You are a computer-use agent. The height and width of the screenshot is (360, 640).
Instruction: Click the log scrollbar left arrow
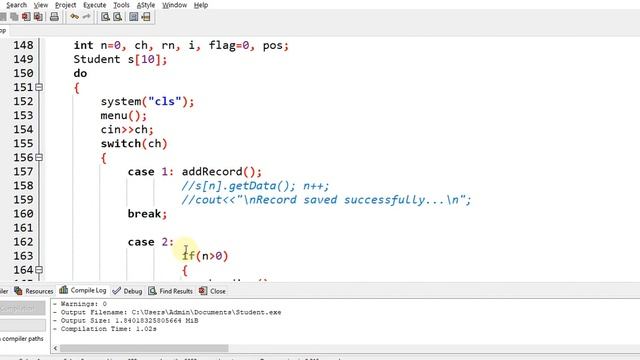click(55, 348)
